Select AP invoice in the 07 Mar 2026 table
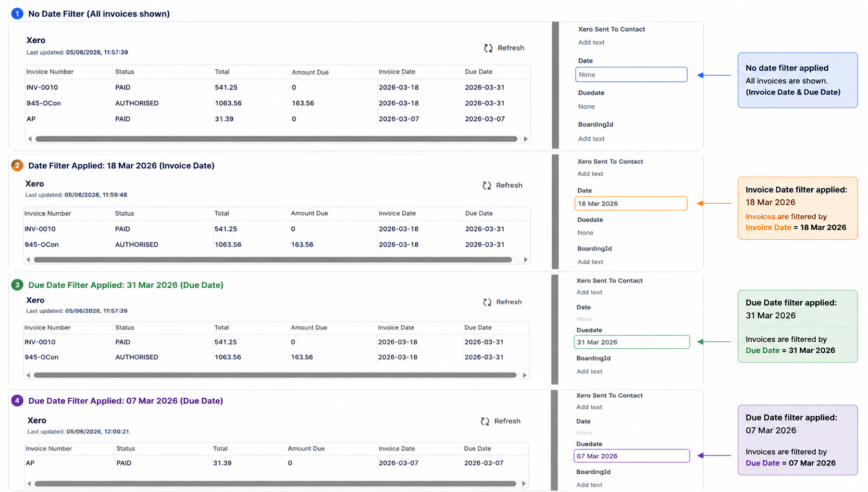 coord(30,463)
